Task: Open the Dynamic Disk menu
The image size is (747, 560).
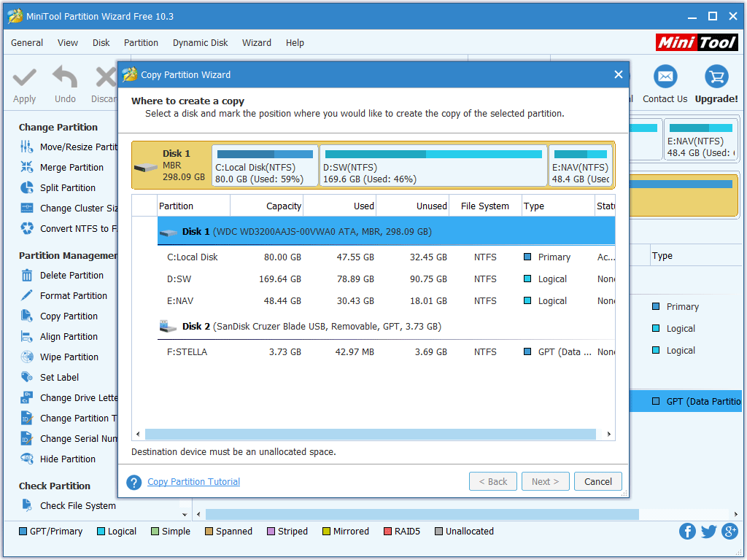Action: pyautogui.click(x=200, y=43)
